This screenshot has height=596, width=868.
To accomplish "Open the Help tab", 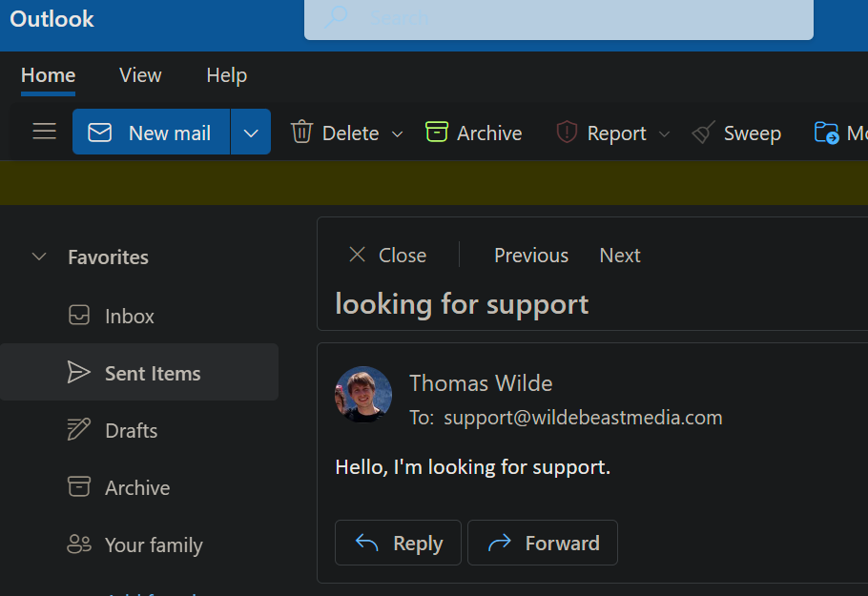I will 226,75.
